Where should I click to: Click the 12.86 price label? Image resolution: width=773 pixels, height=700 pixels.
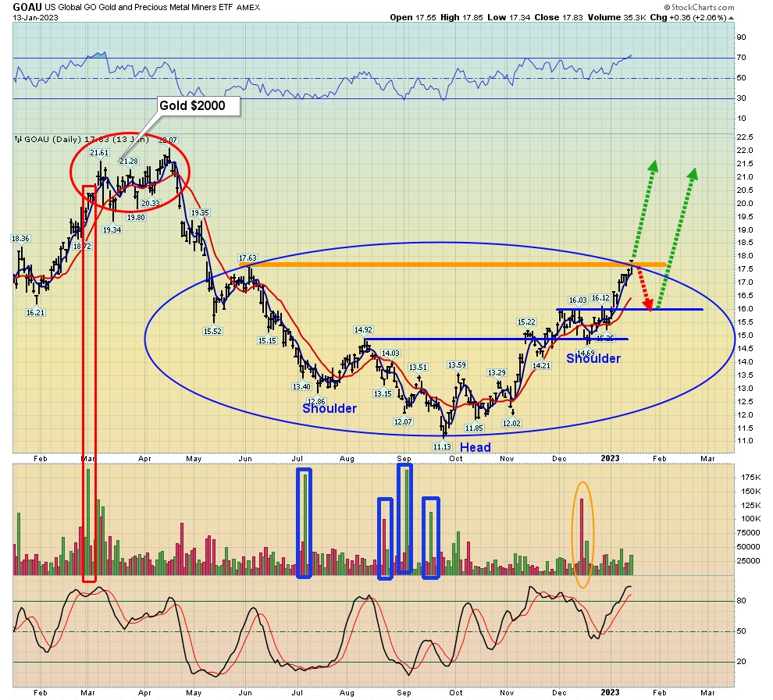[316, 402]
